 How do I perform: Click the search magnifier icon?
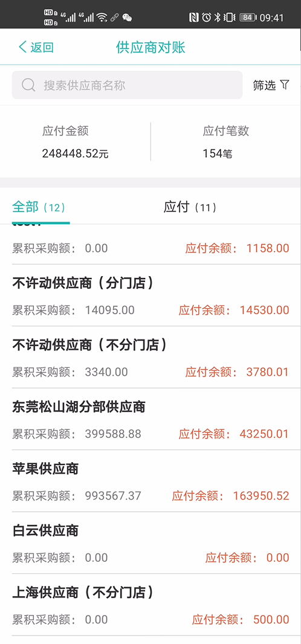[28, 85]
